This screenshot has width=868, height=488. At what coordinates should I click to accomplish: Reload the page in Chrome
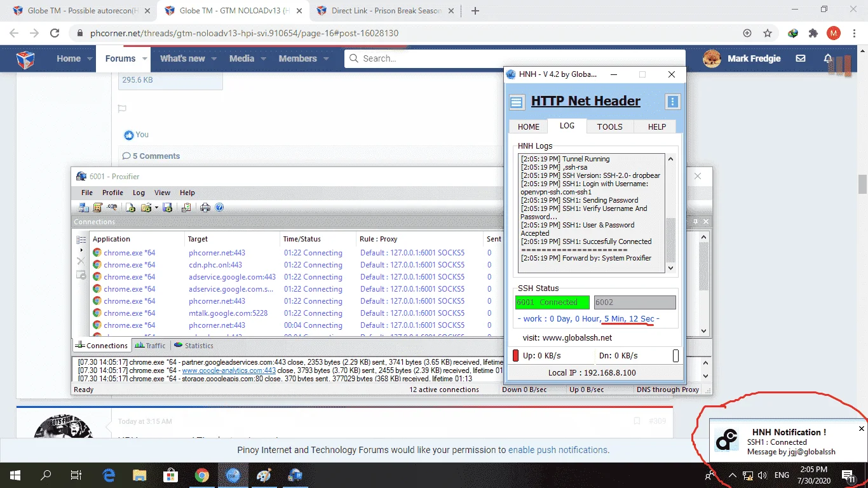[55, 33]
